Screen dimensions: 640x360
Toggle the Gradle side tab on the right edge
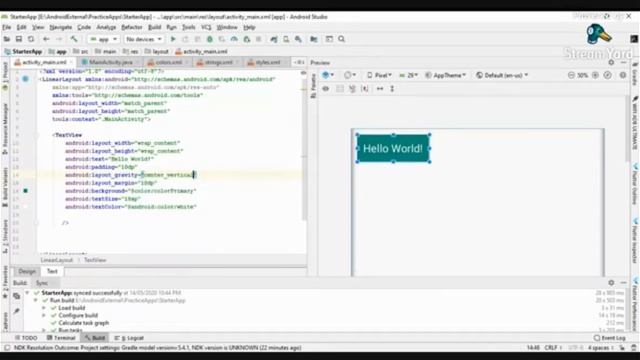(x=635, y=74)
